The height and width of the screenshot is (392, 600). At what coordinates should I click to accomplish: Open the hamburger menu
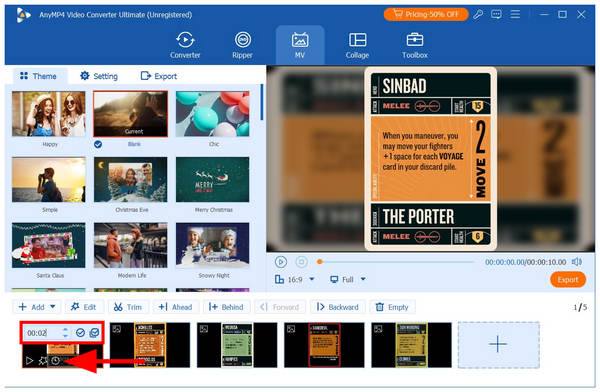pyautogui.click(x=515, y=15)
